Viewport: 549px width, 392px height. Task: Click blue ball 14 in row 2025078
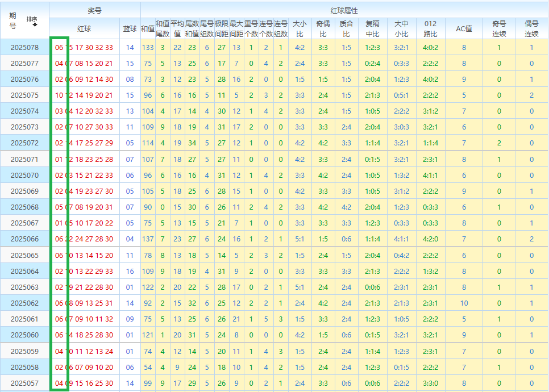click(x=130, y=48)
